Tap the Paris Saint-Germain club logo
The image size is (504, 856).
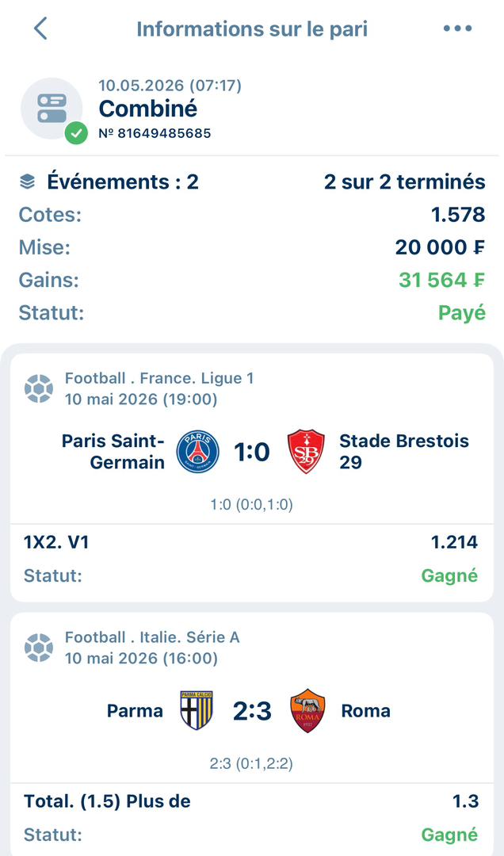(x=197, y=452)
